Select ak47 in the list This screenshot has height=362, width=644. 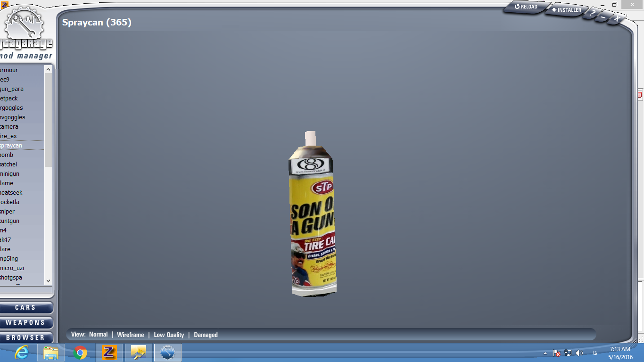pos(22,240)
